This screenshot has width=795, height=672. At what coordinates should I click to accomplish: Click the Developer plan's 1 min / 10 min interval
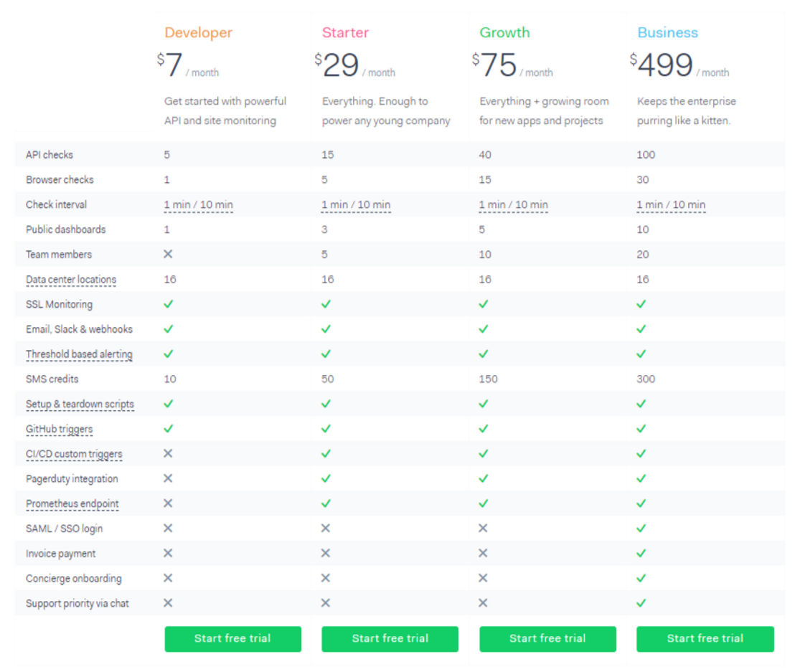pos(198,204)
